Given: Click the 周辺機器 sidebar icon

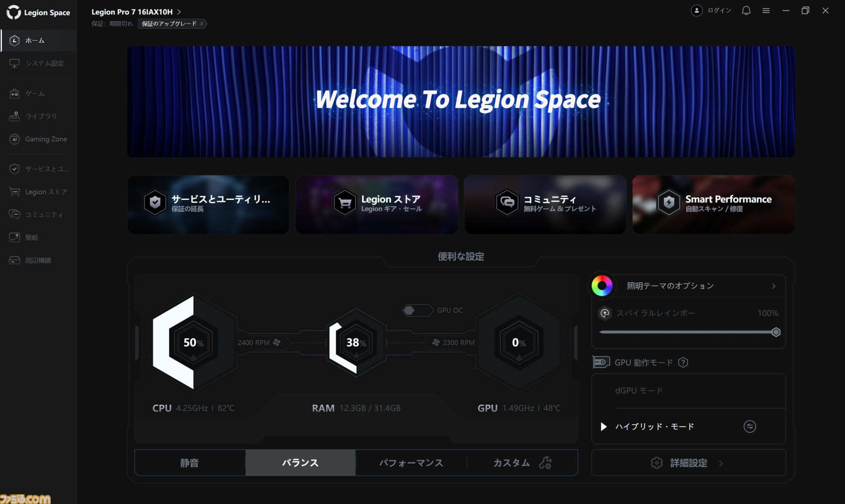Looking at the screenshot, I should coord(14,260).
